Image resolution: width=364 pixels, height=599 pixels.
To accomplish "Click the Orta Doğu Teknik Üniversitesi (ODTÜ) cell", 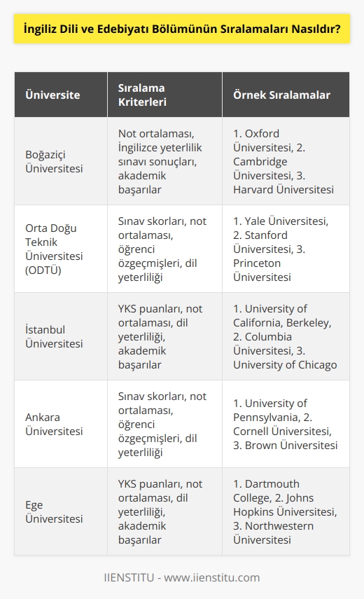I will pos(61,249).
